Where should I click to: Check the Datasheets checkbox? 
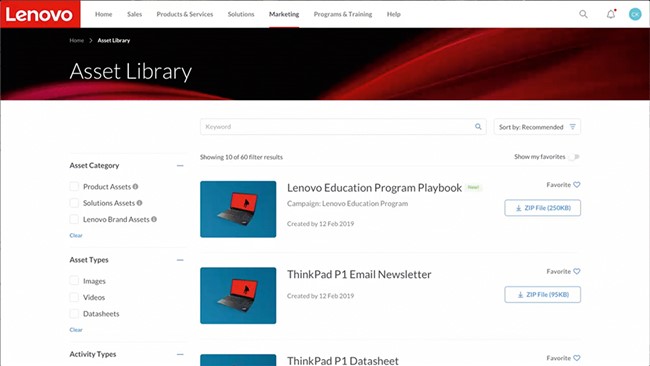click(x=74, y=313)
